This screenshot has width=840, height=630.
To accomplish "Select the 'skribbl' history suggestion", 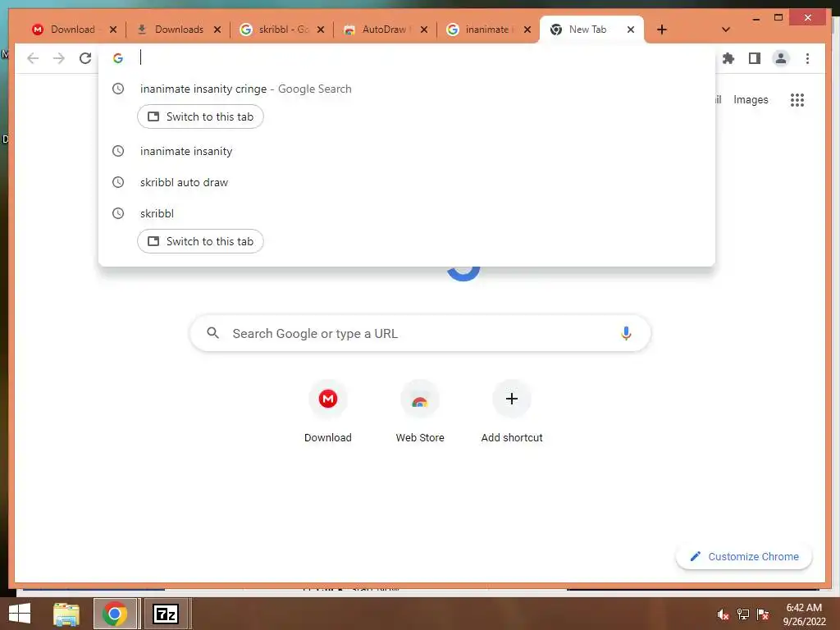I will click(406, 213).
